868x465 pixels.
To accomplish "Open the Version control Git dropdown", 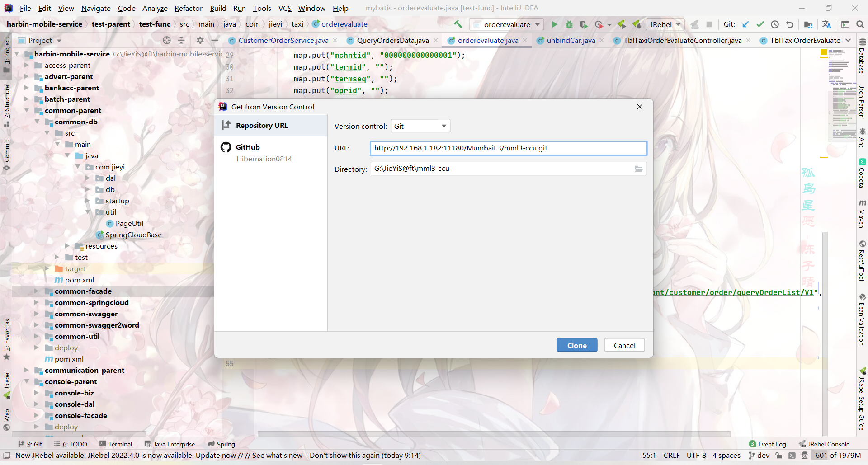I will (x=420, y=126).
